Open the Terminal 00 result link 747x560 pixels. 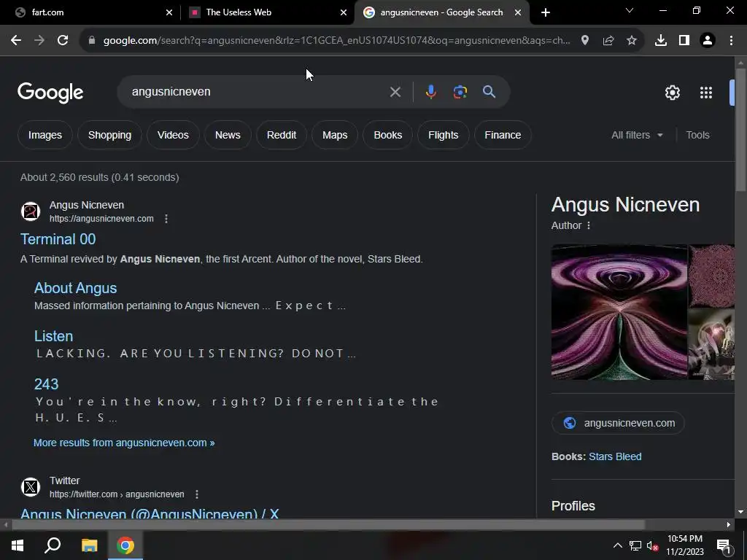58,239
